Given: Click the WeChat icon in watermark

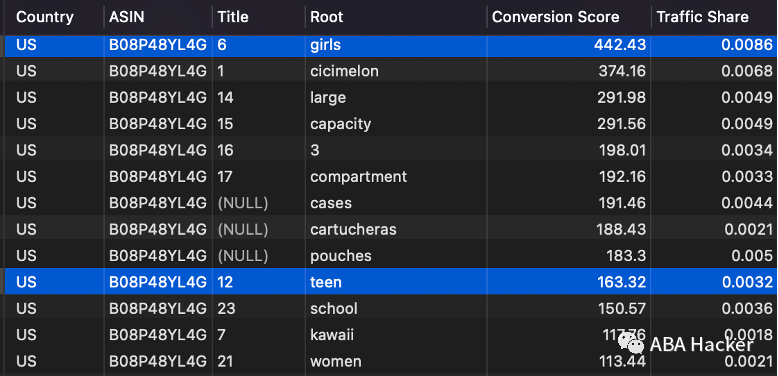Looking at the screenshot, I should pyautogui.click(x=631, y=343).
